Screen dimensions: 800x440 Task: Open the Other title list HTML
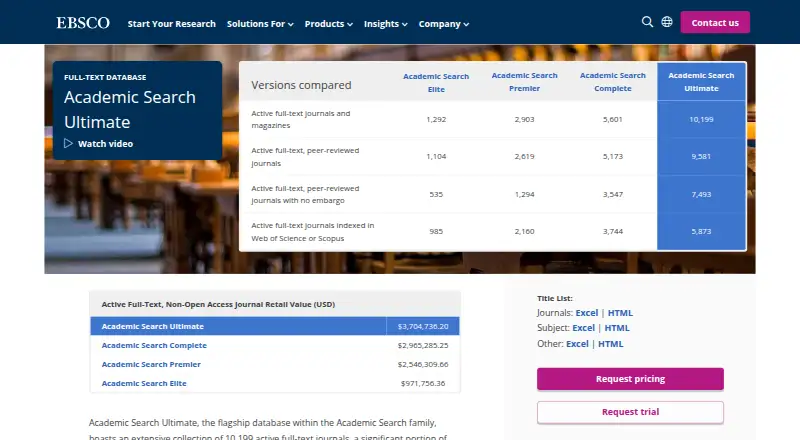point(611,344)
